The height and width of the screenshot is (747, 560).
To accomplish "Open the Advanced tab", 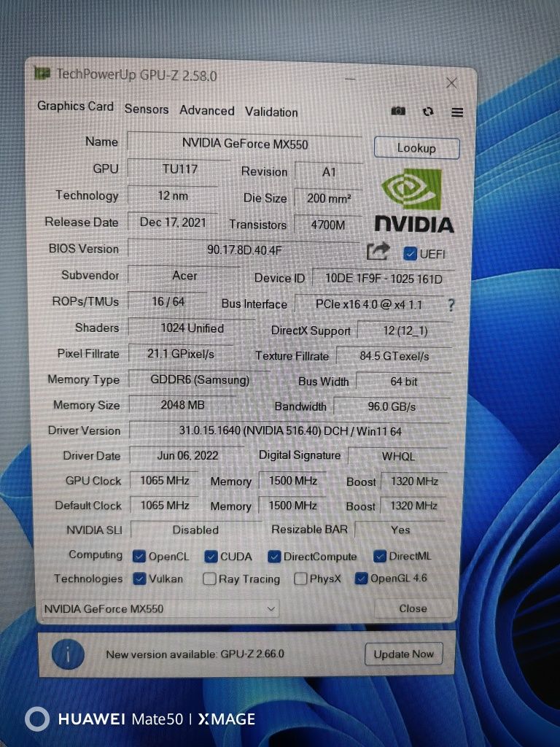I will click(x=206, y=111).
